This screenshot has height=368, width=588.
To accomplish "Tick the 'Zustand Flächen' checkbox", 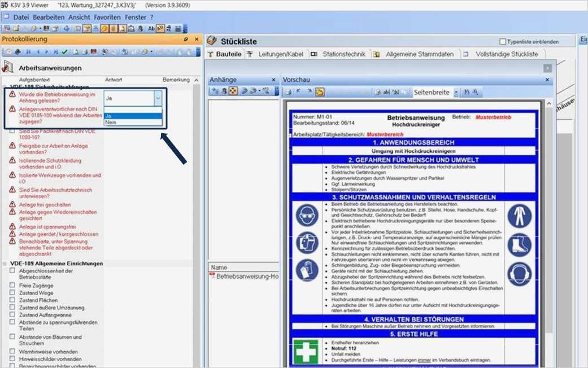I will (12, 300).
